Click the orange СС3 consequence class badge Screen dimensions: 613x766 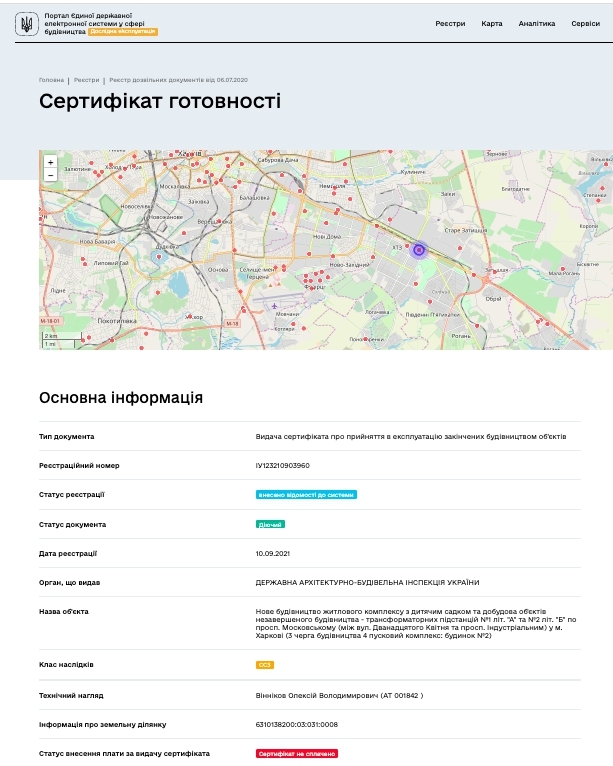coord(264,665)
